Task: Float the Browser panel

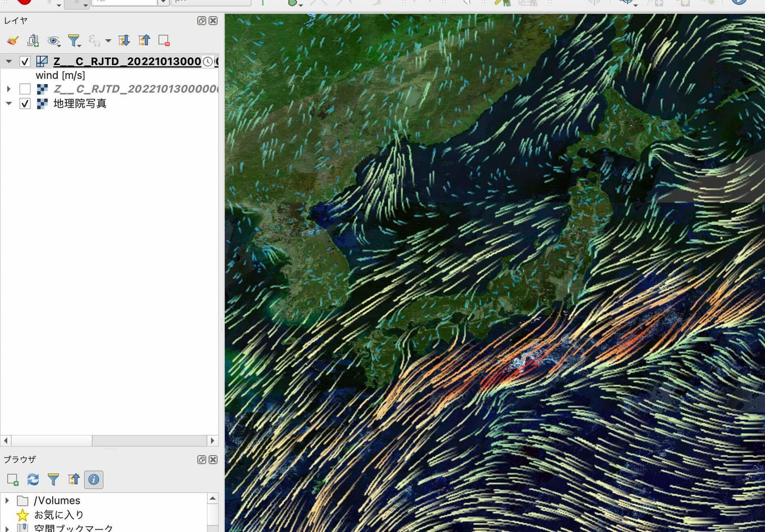Action: pyautogui.click(x=202, y=459)
